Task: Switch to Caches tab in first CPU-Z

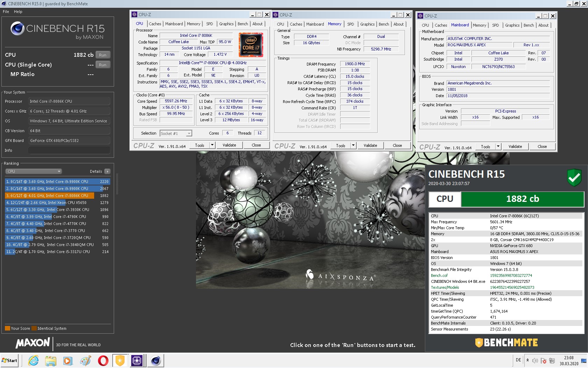Action: [x=155, y=24]
